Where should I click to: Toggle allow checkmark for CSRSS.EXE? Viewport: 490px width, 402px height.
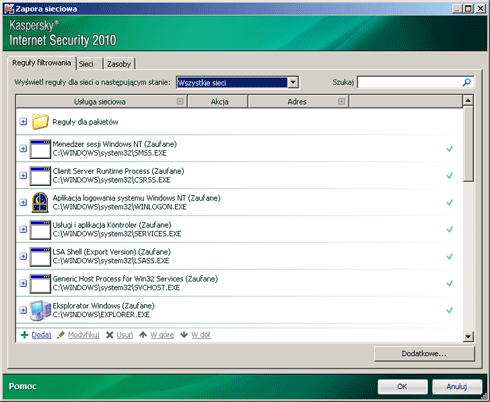(450, 176)
